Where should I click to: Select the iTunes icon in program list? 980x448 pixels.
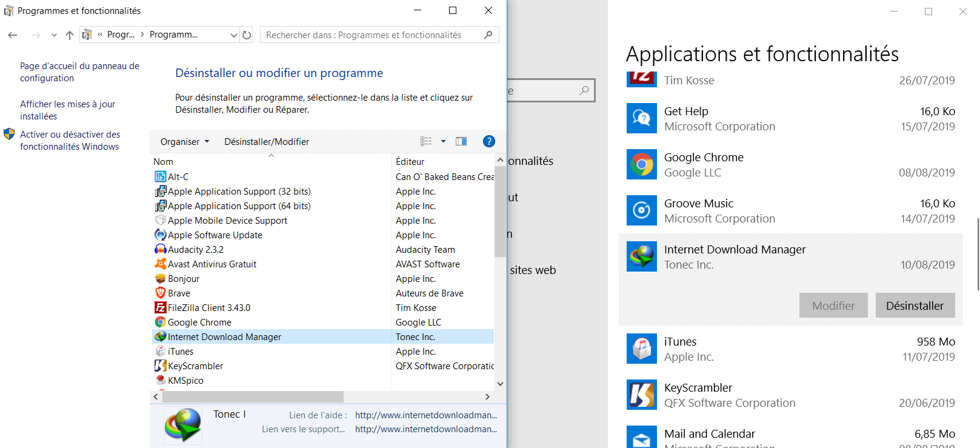click(160, 351)
